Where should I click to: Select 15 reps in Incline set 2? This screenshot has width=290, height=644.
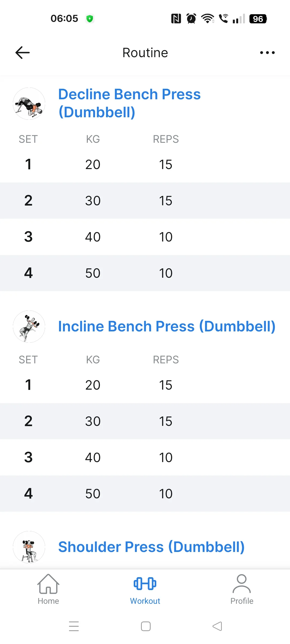pyautogui.click(x=166, y=421)
